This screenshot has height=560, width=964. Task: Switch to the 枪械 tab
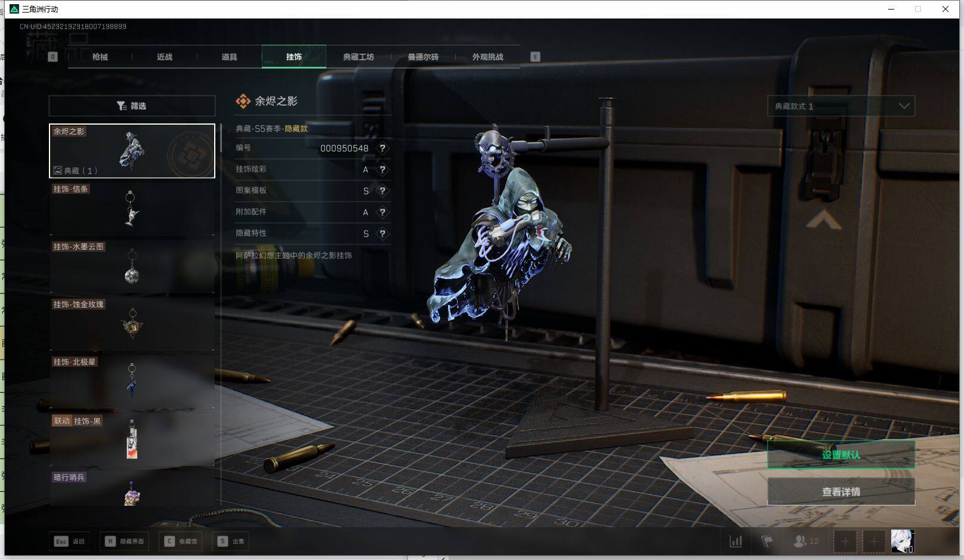[x=100, y=57]
